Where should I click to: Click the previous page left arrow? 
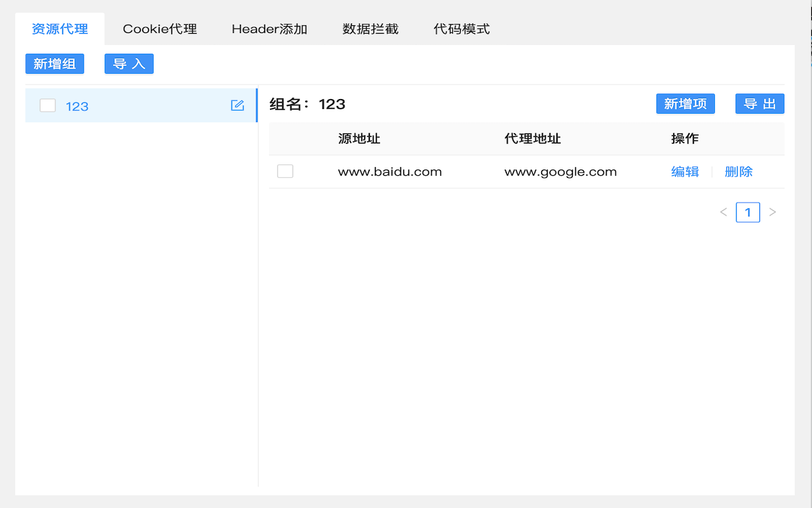click(x=723, y=212)
